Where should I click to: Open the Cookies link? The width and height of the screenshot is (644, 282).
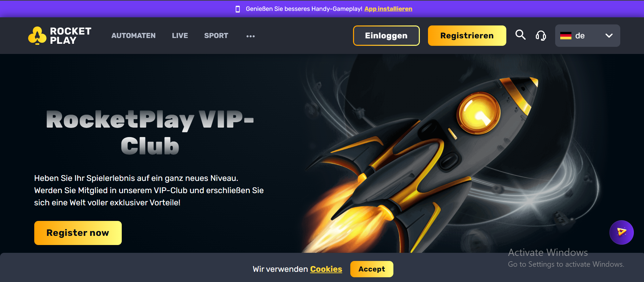click(x=326, y=269)
